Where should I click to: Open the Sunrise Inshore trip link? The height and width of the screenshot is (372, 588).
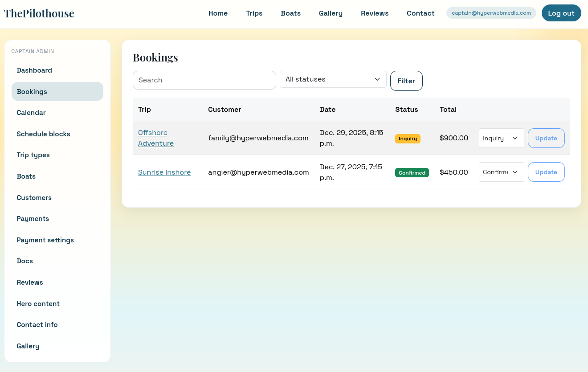[x=164, y=172]
